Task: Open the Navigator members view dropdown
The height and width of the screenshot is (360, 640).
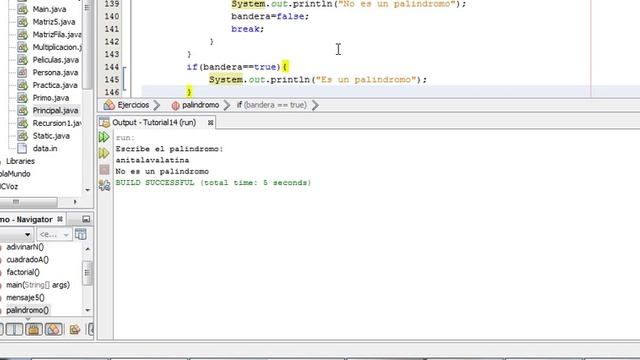Action: click(x=27, y=235)
